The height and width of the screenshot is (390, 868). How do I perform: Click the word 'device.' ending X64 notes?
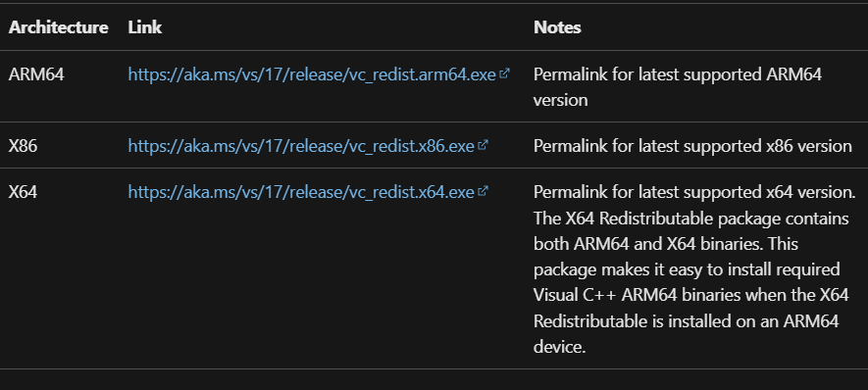click(559, 347)
